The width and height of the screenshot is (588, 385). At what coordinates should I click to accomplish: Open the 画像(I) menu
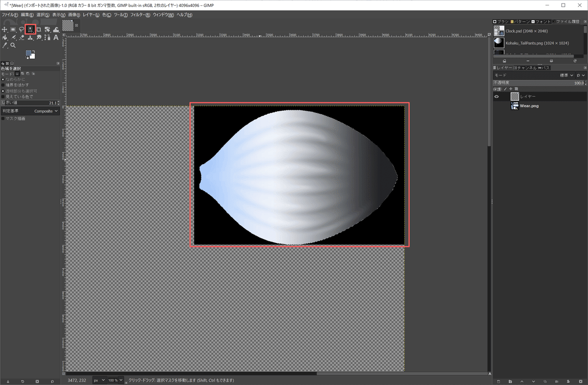[74, 15]
